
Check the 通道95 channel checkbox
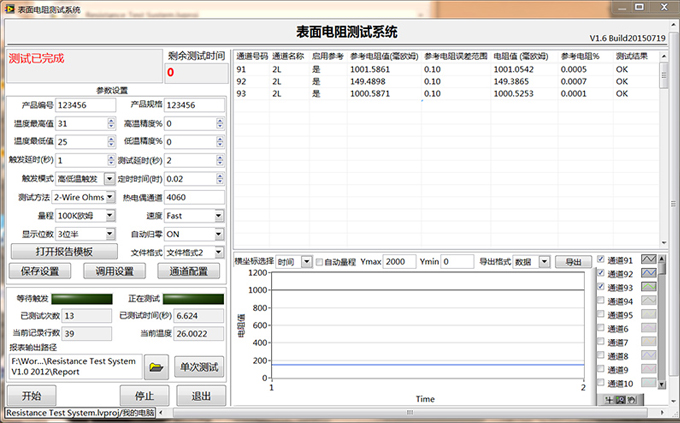click(600, 315)
